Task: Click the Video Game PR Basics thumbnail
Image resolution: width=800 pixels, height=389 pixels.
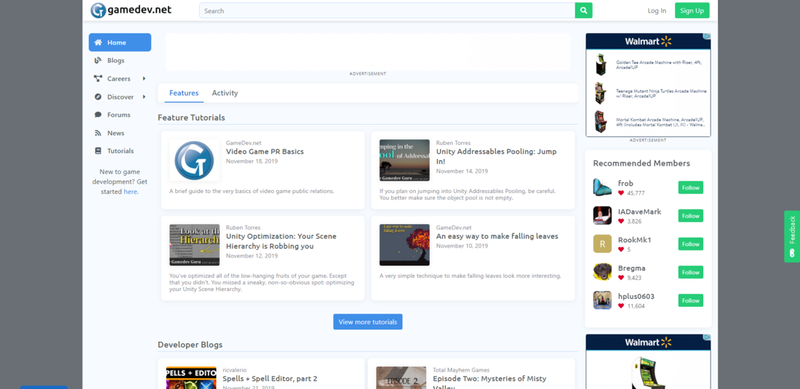Action: click(x=194, y=160)
